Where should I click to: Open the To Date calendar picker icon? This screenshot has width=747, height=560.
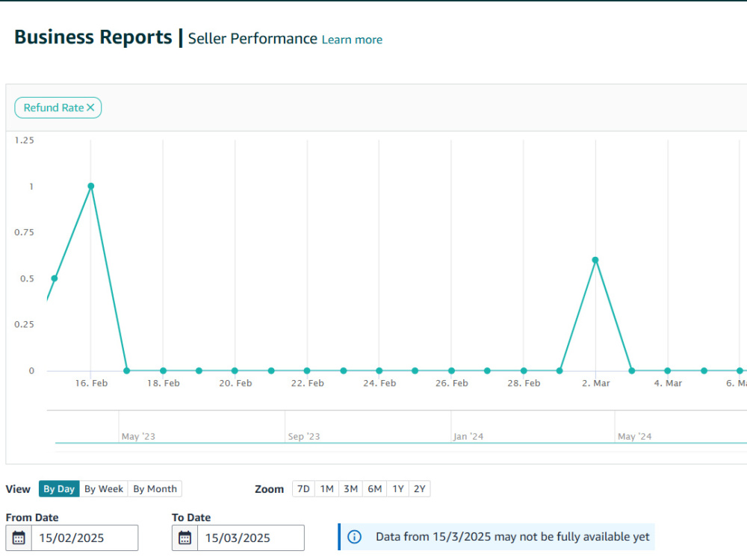pos(185,538)
